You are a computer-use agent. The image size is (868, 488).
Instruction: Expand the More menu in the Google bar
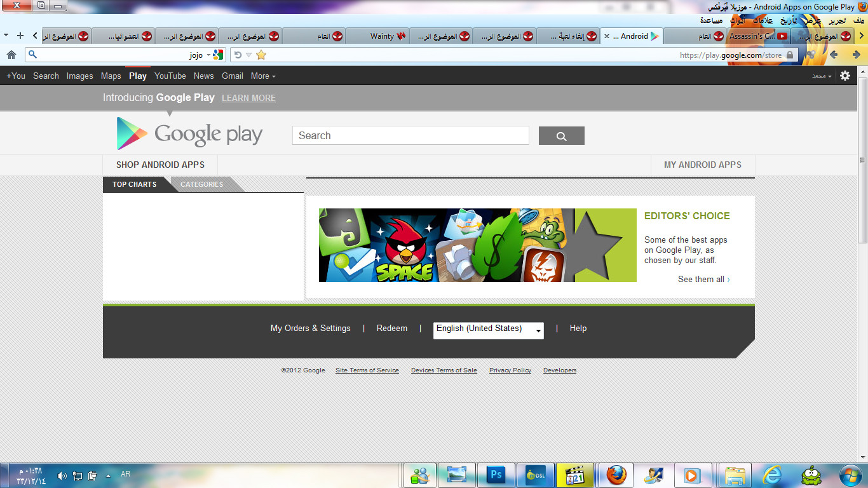coord(263,76)
